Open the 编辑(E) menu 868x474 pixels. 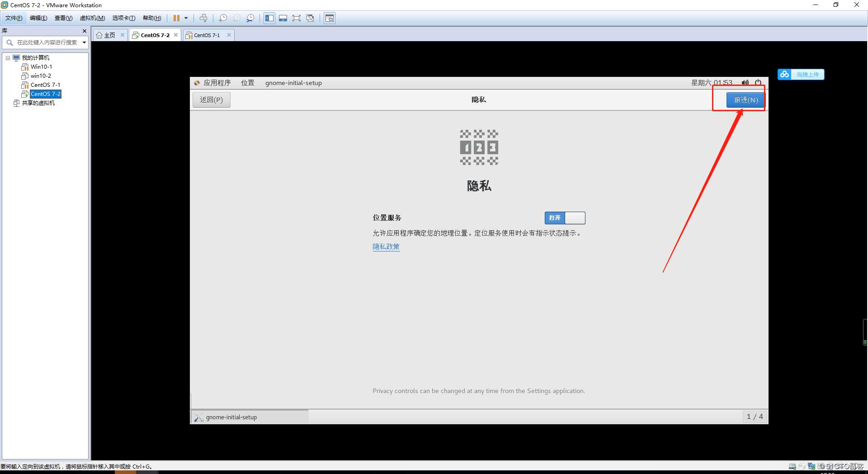[x=38, y=18]
